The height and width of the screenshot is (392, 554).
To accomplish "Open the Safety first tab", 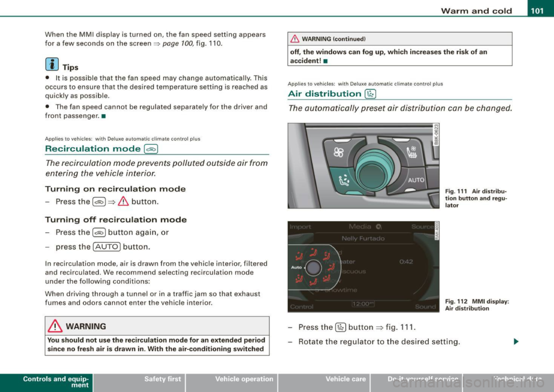I will pyautogui.click(x=139, y=382).
